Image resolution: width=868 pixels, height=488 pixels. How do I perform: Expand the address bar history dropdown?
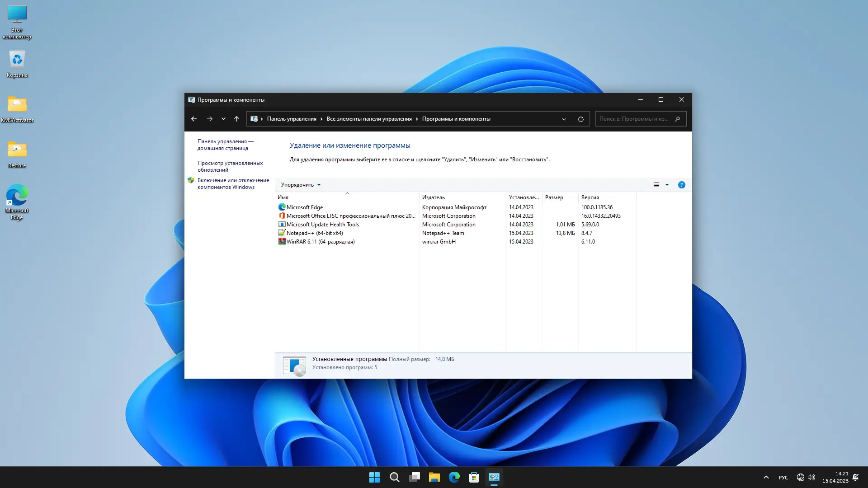click(x=564, y=119)
